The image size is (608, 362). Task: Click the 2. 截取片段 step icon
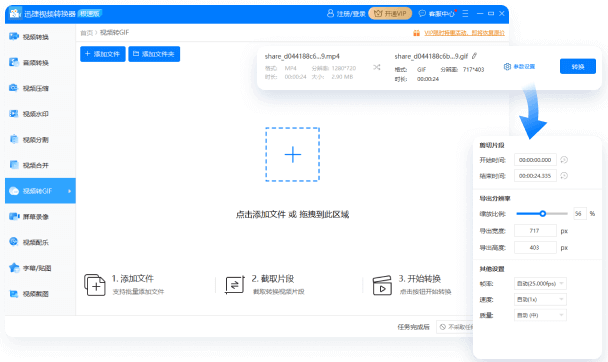click(x=235, y=285)
